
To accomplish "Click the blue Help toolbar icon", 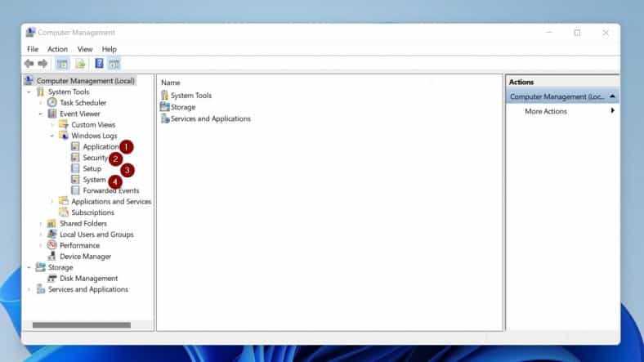I will click(x=99, y=64).
